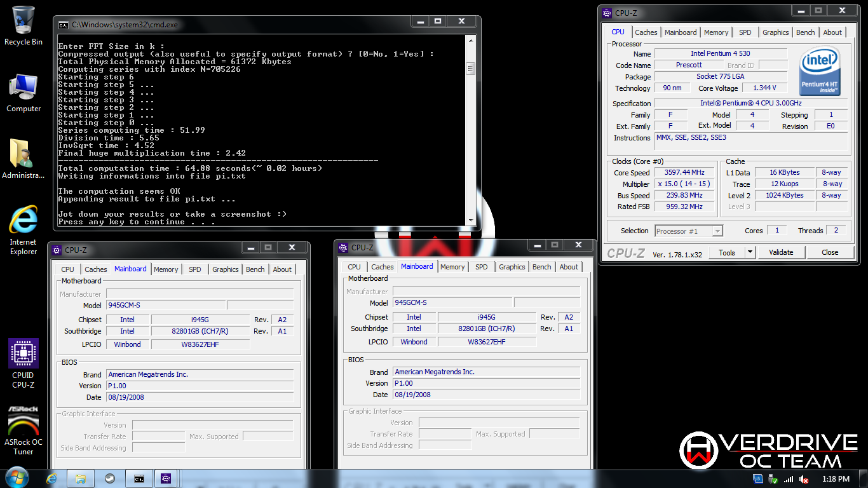868x488 pixels.
Task: Click the Internet Explorer taskbar icon
Action: pyautogui.click(x=51, y=478)
